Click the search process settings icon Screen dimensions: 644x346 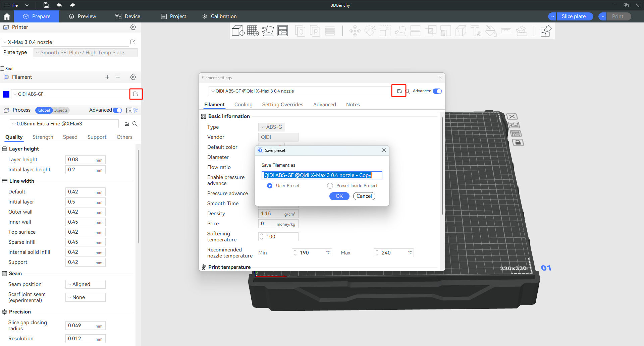click(135, 124)
